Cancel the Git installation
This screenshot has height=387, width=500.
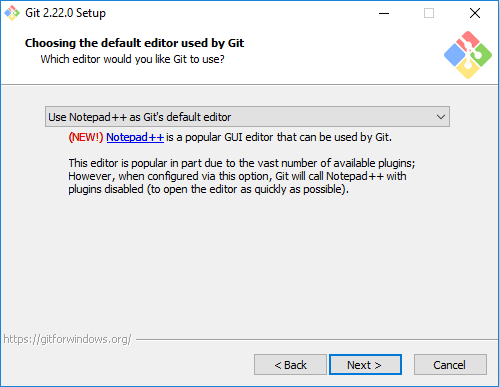pos(450,365)
